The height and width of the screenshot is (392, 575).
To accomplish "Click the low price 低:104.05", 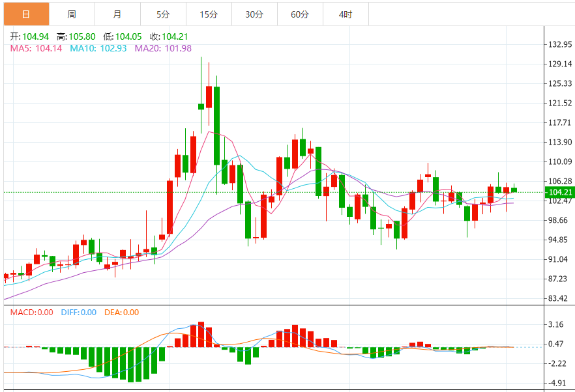I will point(123,36).
